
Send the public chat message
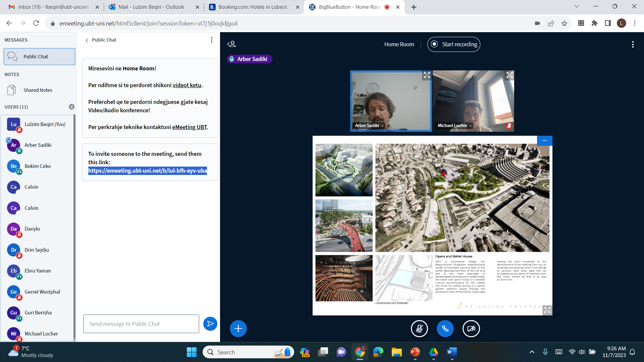[x=210, y=324]
